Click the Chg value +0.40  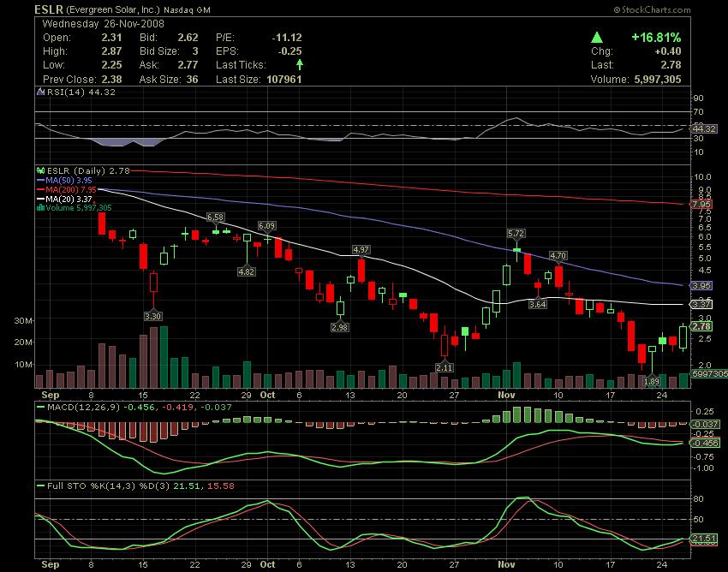pos(668,51)
